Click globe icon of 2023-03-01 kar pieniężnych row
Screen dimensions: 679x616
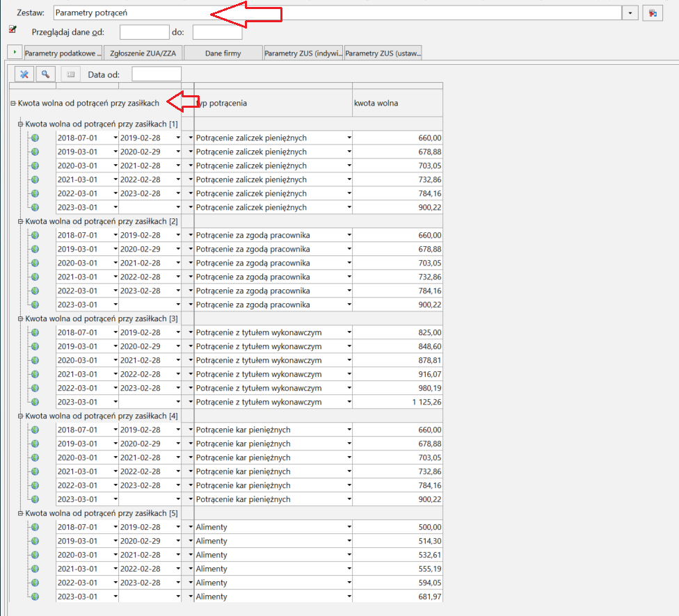[35, 499]
